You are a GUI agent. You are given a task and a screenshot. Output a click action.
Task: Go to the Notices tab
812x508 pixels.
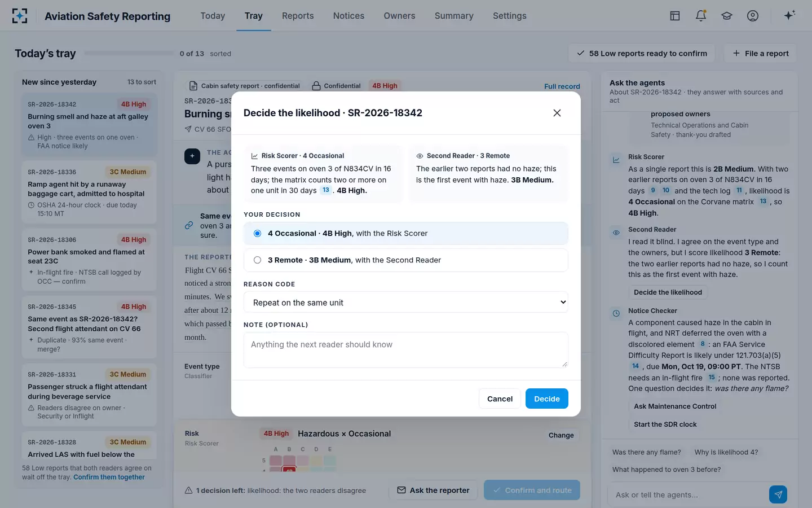[x=348, y=16]
